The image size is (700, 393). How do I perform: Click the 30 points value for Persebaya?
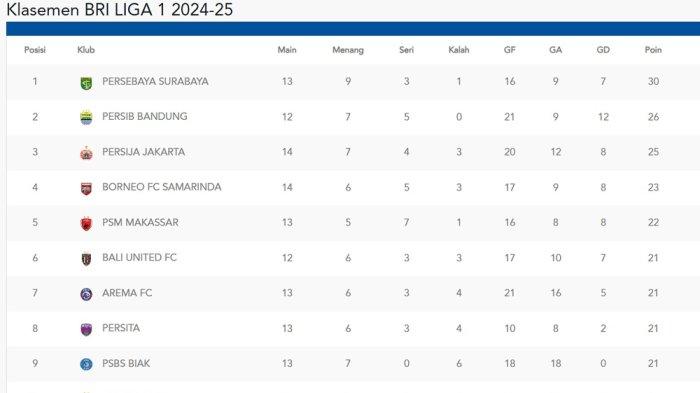click(653, 81)
